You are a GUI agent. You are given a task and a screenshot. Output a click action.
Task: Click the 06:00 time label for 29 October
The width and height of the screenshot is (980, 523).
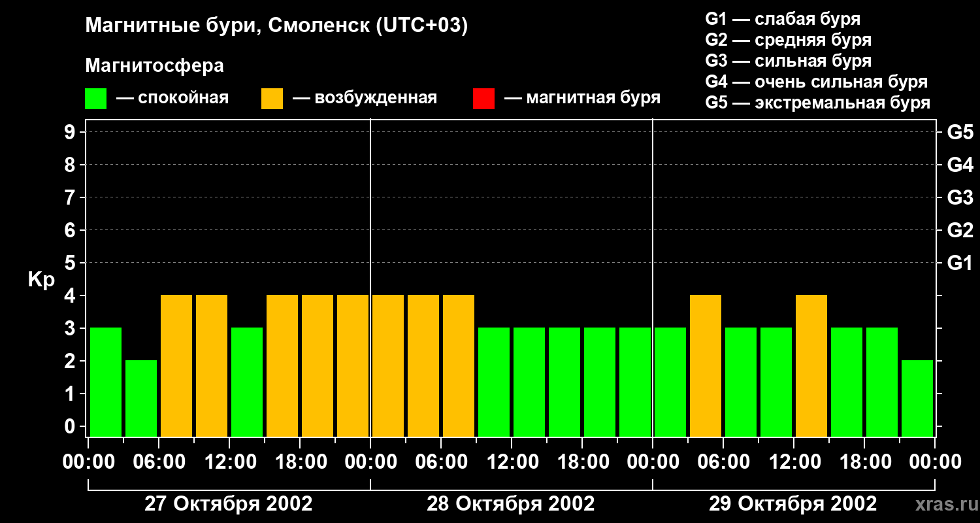pyautogui.click(x=723, y=462)
